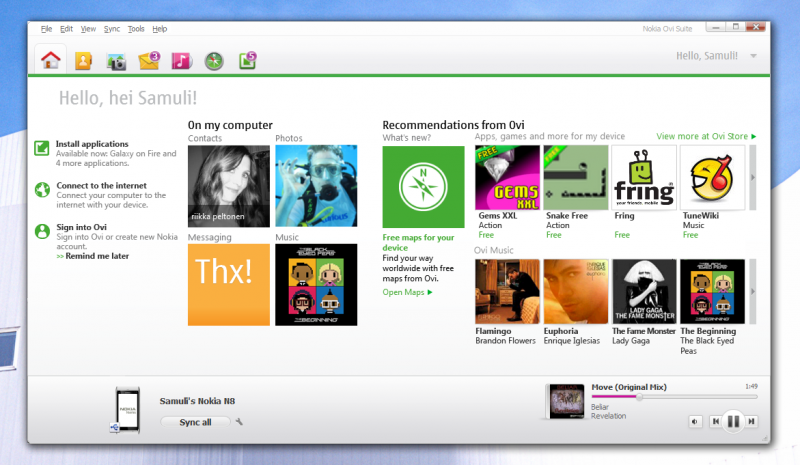Open the Black Eyed Peas music tile
Screen dimensions: 800x465
(x=316, y=285)
